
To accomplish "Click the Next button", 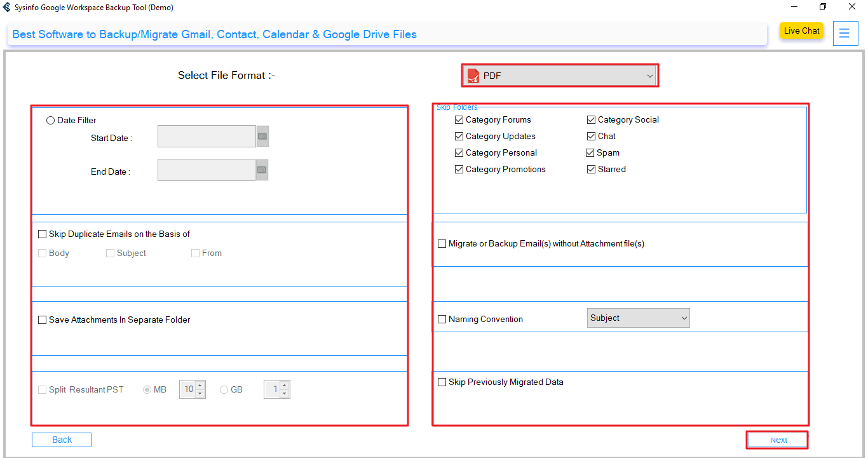I will click(777, 440).
